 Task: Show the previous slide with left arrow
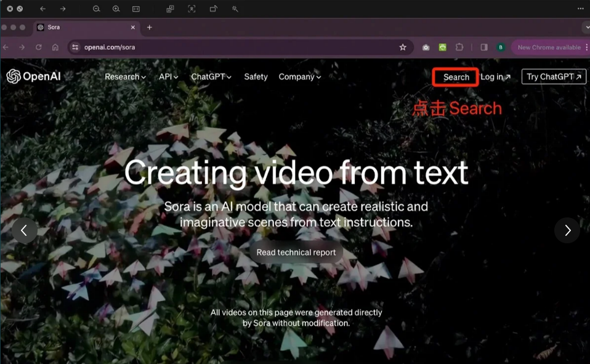tap(25, 230)
